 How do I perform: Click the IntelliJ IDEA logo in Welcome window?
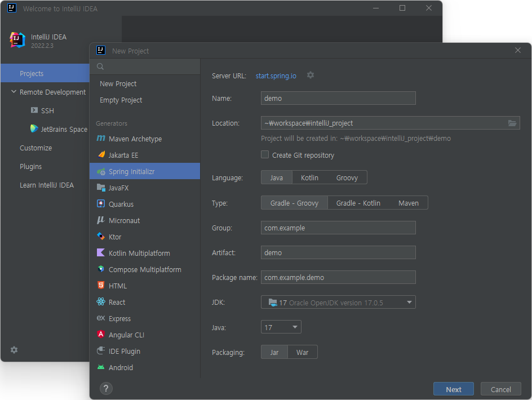tap(17, 40)
